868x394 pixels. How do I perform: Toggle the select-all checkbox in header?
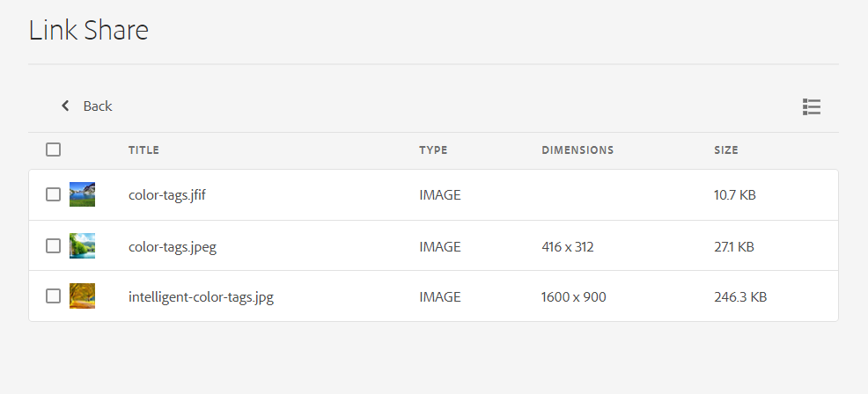coord(54,150)
